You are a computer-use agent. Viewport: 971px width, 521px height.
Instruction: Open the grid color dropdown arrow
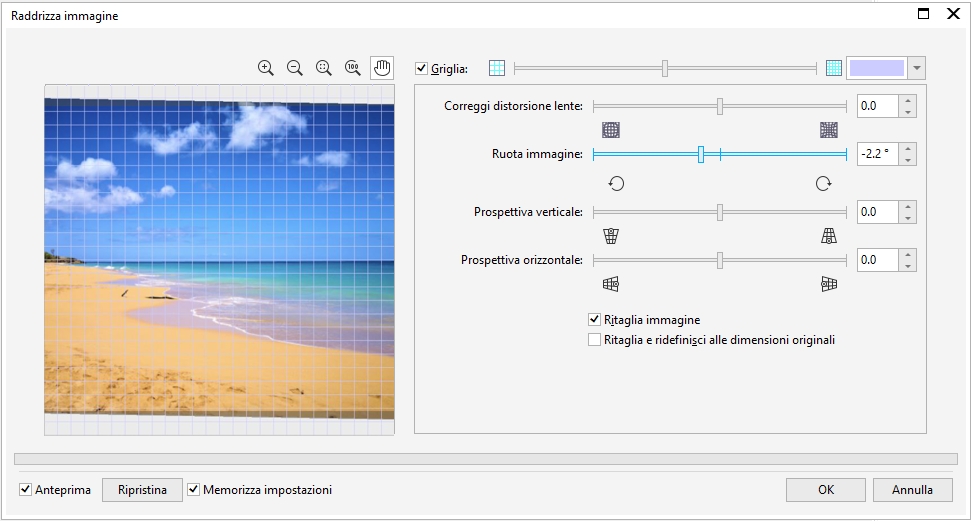[917, 68]
